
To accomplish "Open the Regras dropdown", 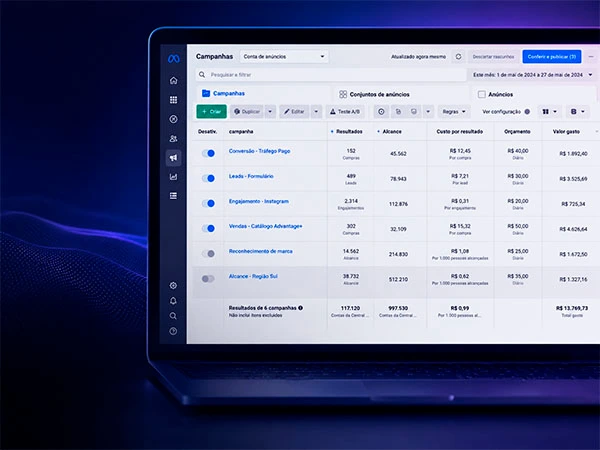I will (454, 112).
